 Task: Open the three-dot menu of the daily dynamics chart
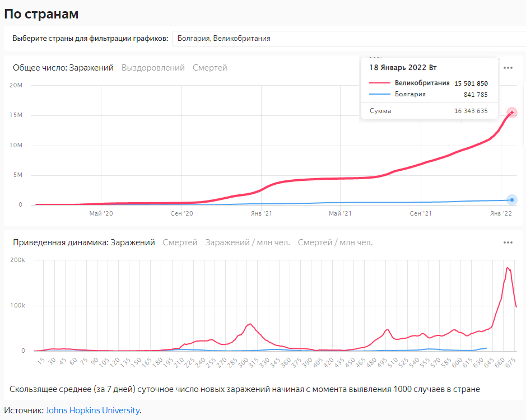[508, 242]
